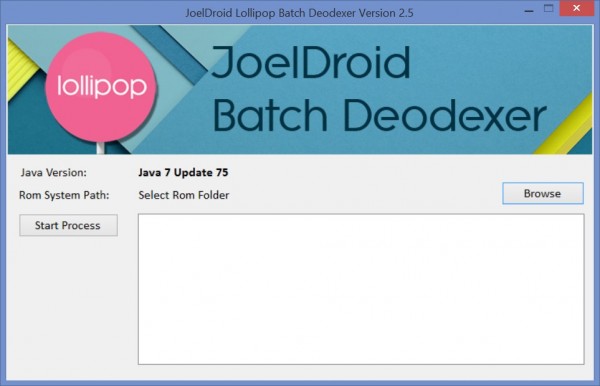Click inside the empty log output box
Image resolution: width=600 pixels, height=386 pixels.
tap(361, 289)
